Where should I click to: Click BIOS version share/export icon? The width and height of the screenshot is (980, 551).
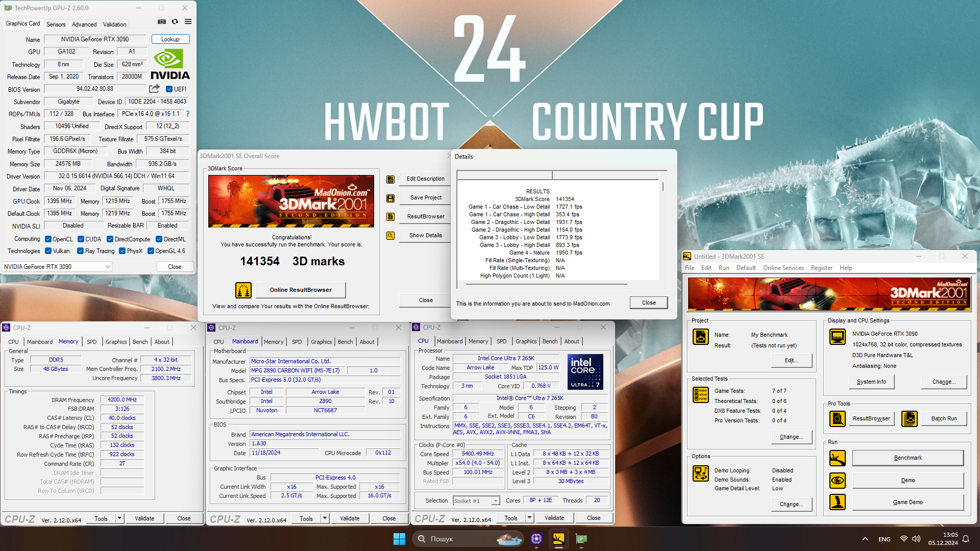(x=154, y=89)
